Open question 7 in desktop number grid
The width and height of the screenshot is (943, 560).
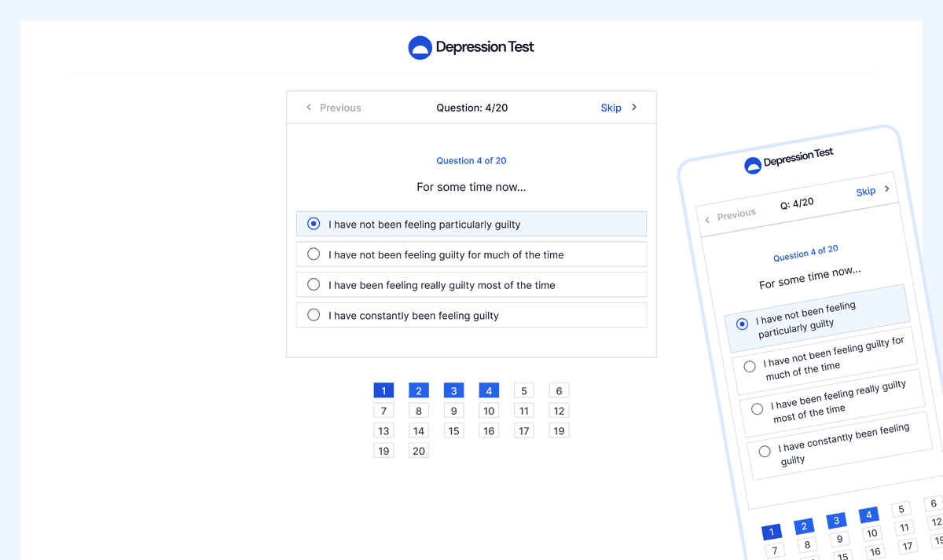[x=383, y=410]
